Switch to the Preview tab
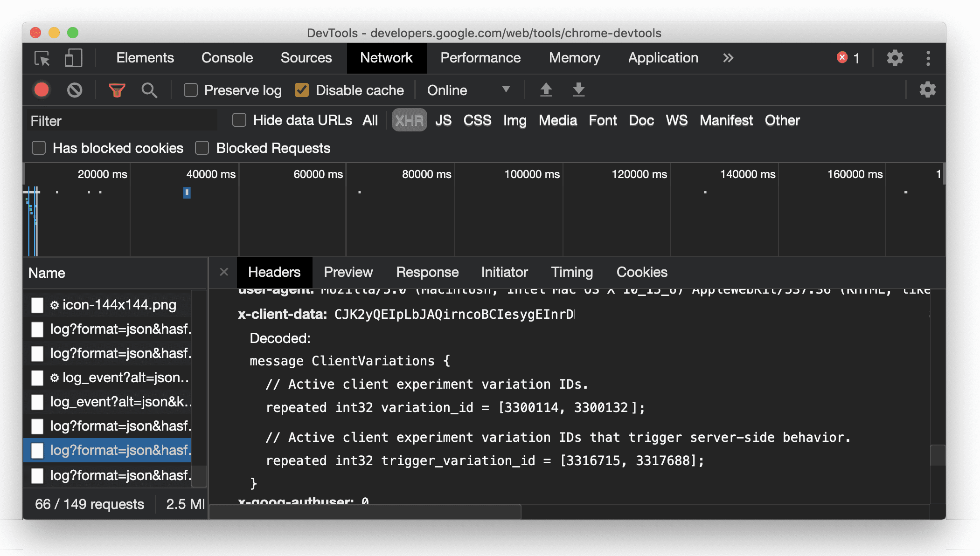 click(348, 272)
